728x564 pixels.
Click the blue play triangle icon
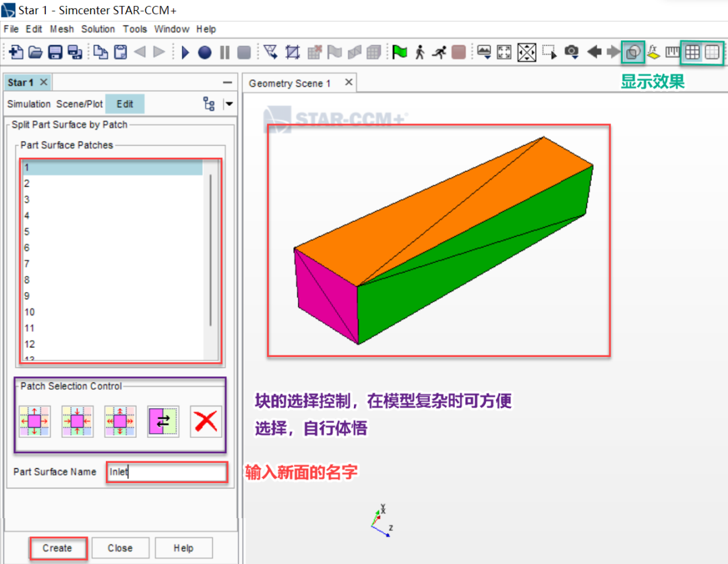pyautogui.click(x=185, y=52)
